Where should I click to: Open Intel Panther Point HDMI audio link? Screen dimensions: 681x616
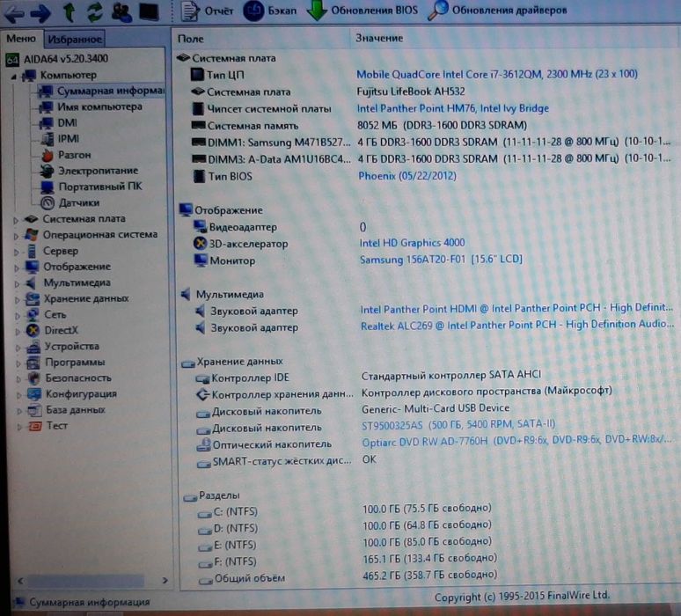(516, 308)
